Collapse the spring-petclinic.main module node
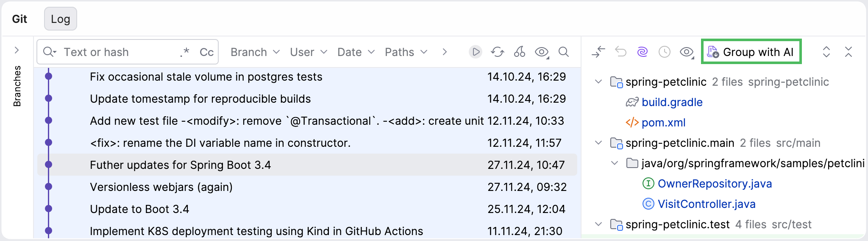 point(598,143)
